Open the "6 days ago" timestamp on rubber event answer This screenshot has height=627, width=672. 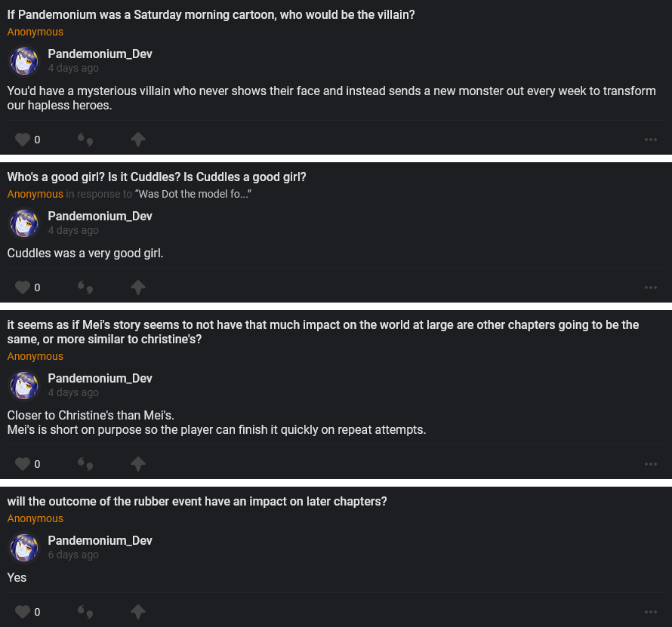73,555
